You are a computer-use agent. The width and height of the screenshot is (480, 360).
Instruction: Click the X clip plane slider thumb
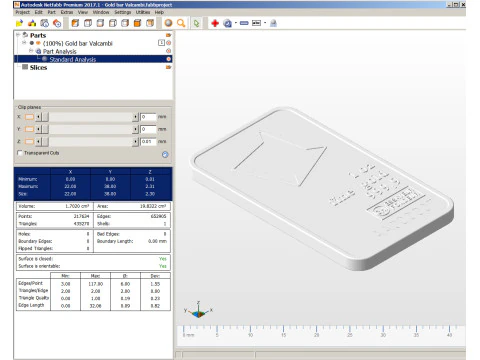tap(45, 117)
